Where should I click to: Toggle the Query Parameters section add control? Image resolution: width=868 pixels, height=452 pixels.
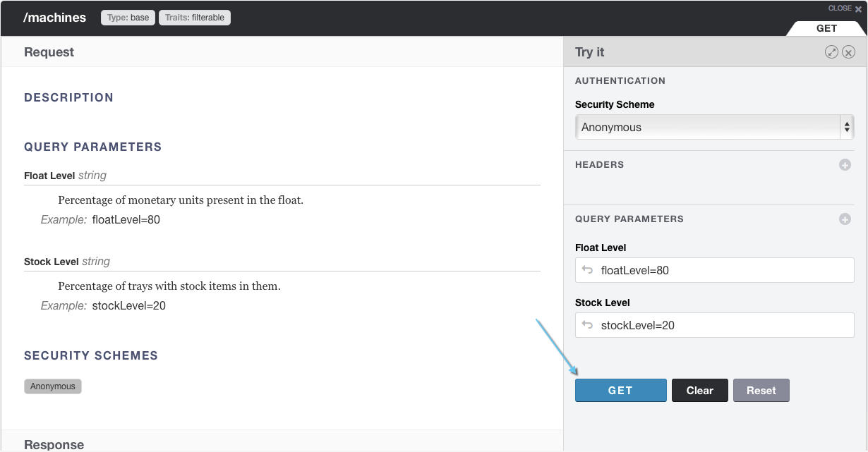(x=845, y=219)
